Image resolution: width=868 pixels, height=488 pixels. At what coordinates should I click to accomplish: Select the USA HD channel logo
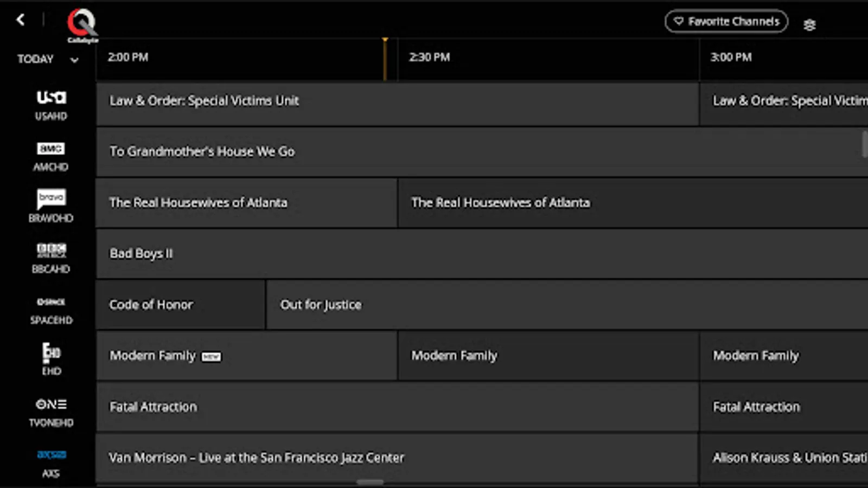51,98
